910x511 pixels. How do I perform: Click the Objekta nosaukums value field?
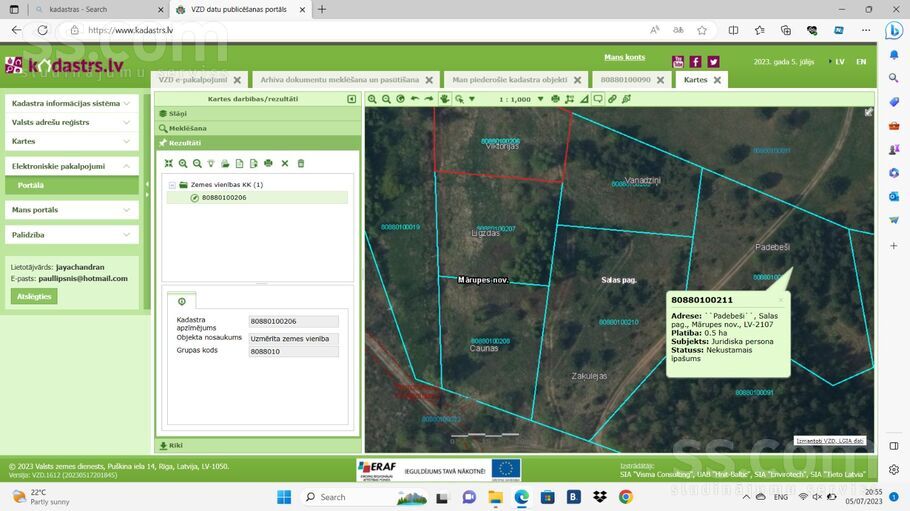(x=294, y=339)
